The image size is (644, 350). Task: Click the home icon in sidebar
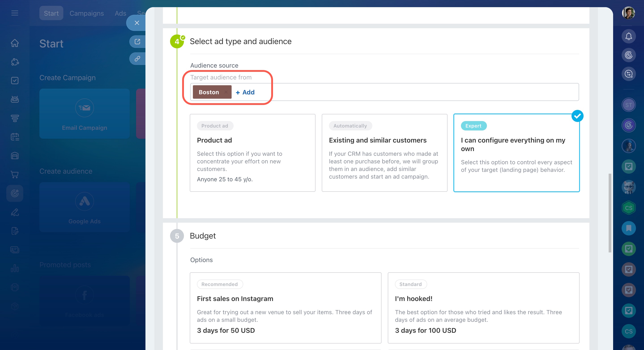coord(15,43)
